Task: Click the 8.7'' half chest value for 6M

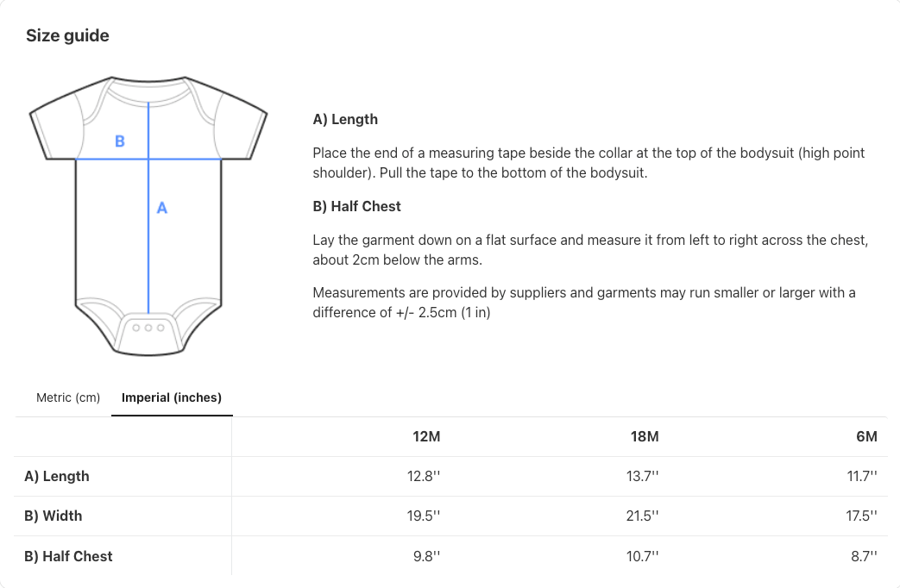Action: [862, 556]
